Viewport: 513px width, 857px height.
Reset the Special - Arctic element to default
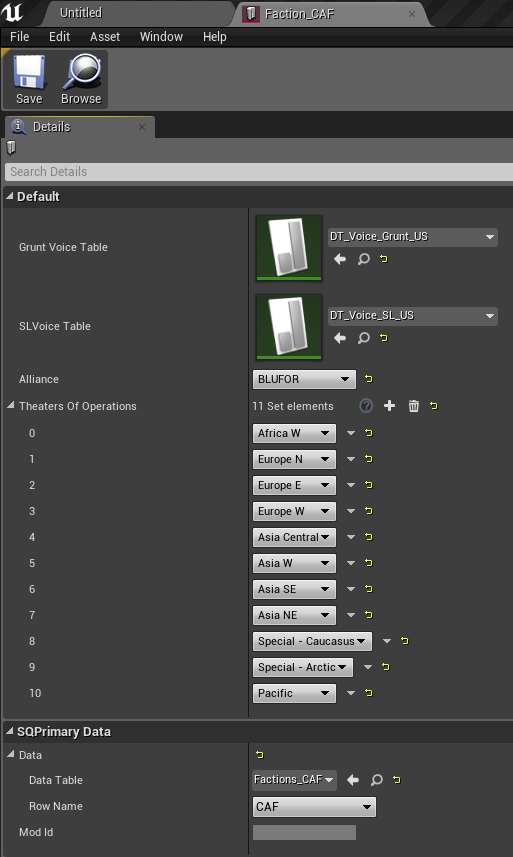point(386,667)
